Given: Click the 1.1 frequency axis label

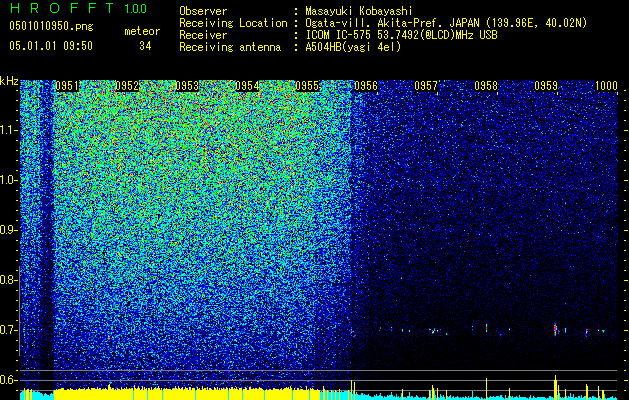Looking at the screenshot, I should click(x=8, y=130).
